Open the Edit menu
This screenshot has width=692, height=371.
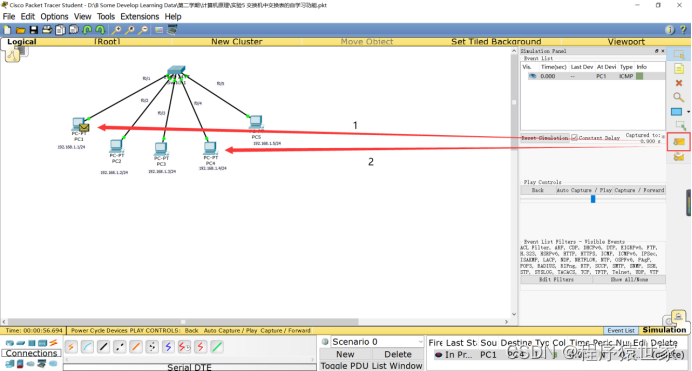[27, 16]
